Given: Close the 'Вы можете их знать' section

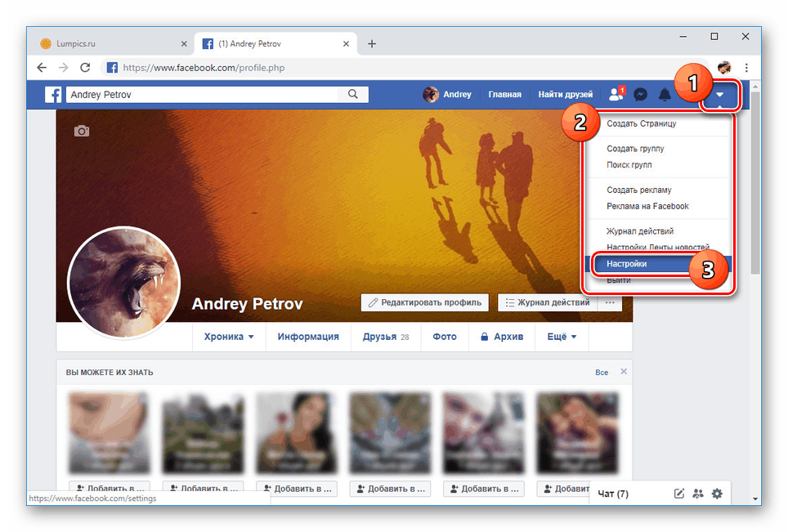Looking at the screenshot, I should [x=624, y=371].
